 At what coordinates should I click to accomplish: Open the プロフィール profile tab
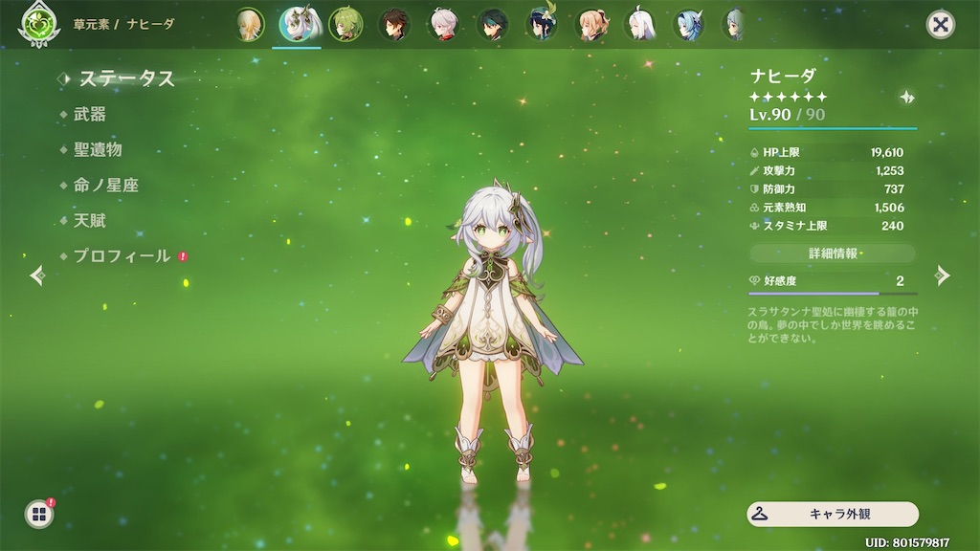tap(122, 256)
